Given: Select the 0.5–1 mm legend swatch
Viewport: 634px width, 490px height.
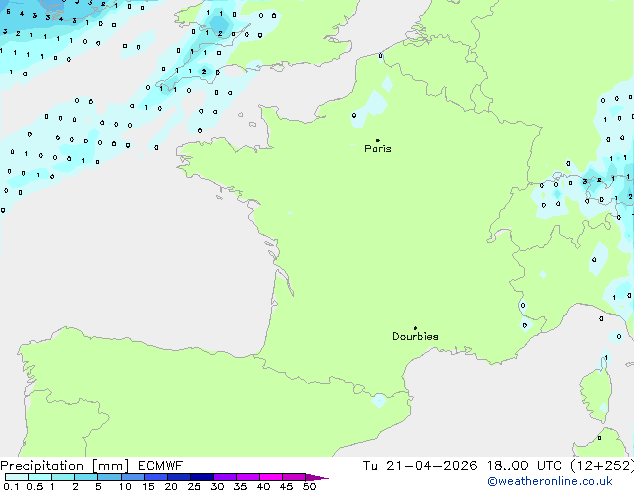Looking at the screenshot, I should [40, 477].
